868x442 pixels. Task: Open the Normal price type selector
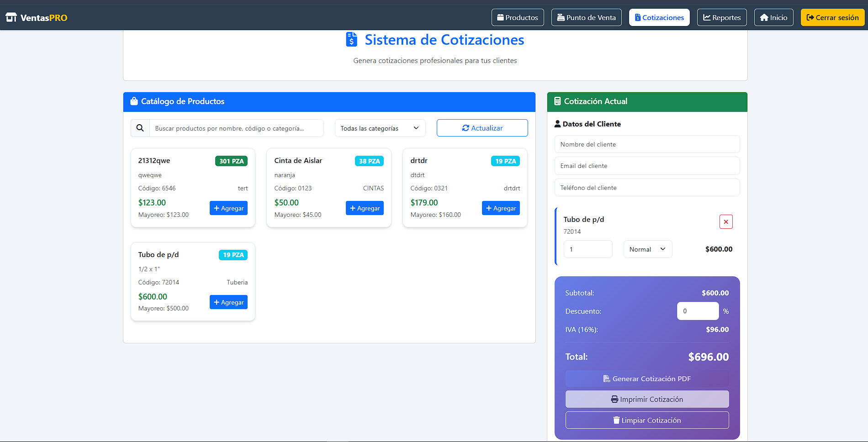(x=647, y=249)
